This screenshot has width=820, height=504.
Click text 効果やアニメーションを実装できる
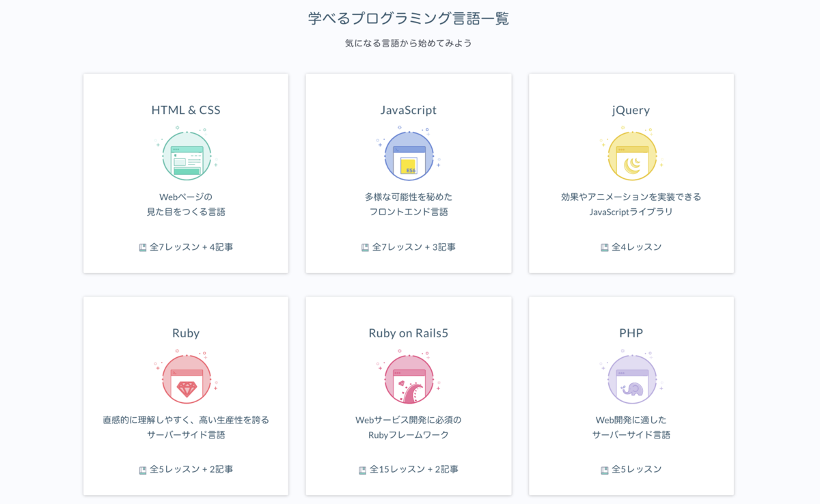pos(631,197)
